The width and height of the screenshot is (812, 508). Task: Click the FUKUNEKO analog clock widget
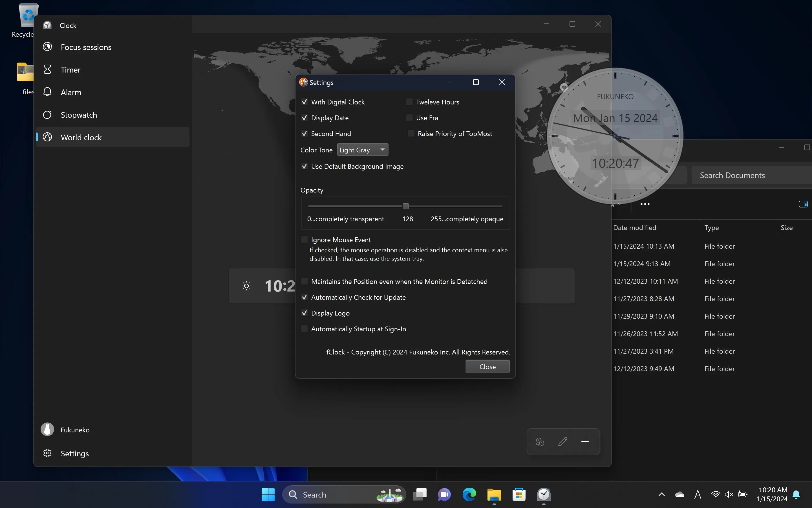pos(615,136)
